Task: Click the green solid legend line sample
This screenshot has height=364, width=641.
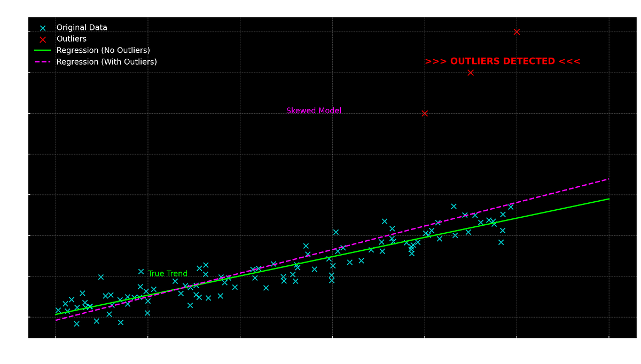Action: [x=43, y=50]
